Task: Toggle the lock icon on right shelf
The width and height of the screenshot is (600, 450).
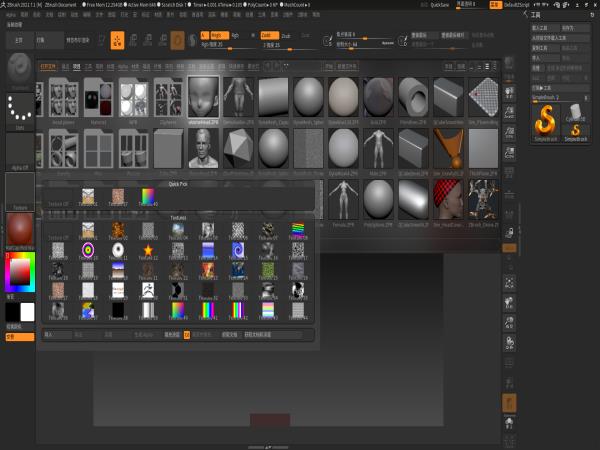Action: [509, 232]
